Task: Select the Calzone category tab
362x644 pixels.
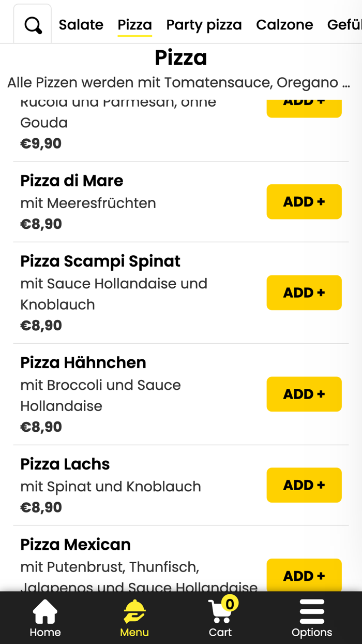Action: 284,24
